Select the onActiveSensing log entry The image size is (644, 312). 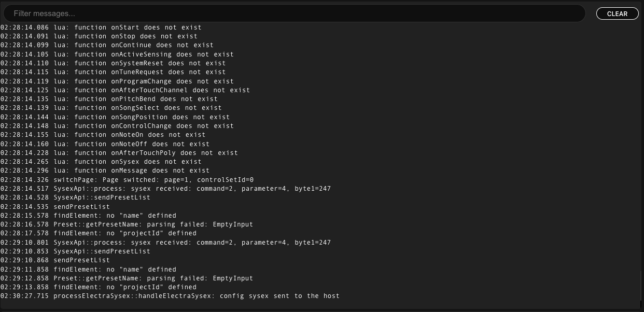point(117,54)
